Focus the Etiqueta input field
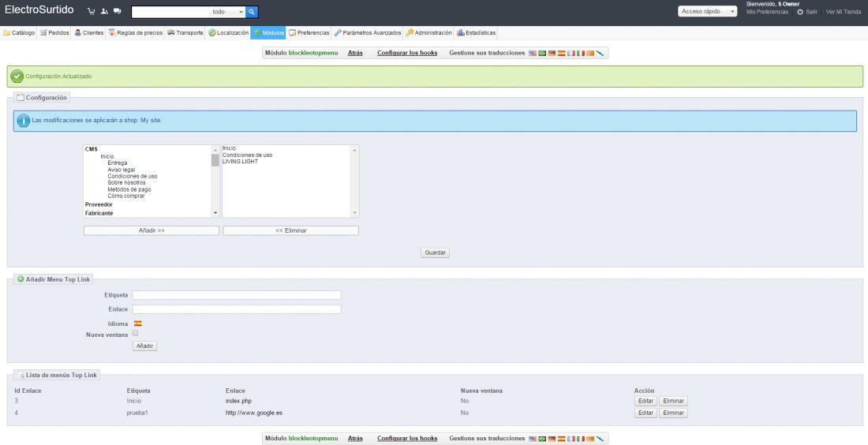The width and height of the screenshot is (868, 445). pyautogui.click(x=237, y=295)
